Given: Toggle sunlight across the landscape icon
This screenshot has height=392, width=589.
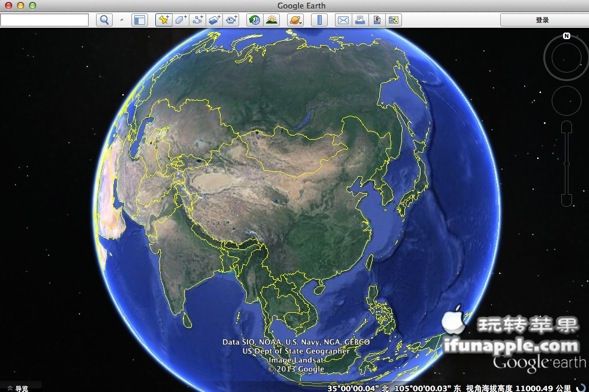Looking at the screenshot, I should click(x=272, y=20).
